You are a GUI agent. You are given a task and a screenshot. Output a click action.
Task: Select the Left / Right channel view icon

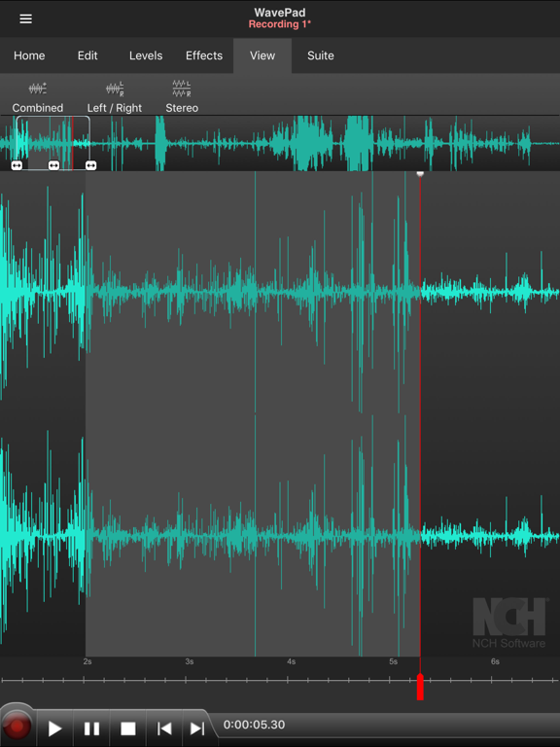115,97
